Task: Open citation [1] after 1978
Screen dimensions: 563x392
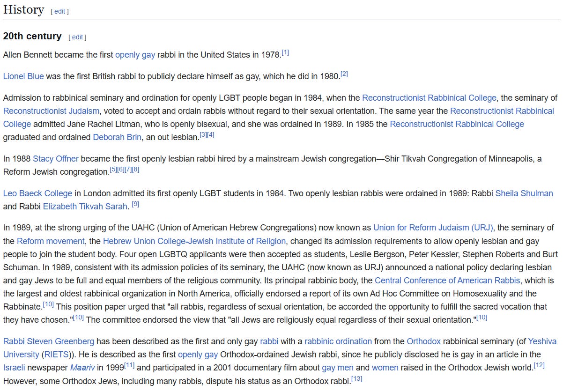Action: pyautogui.click(x=285, y=52)
